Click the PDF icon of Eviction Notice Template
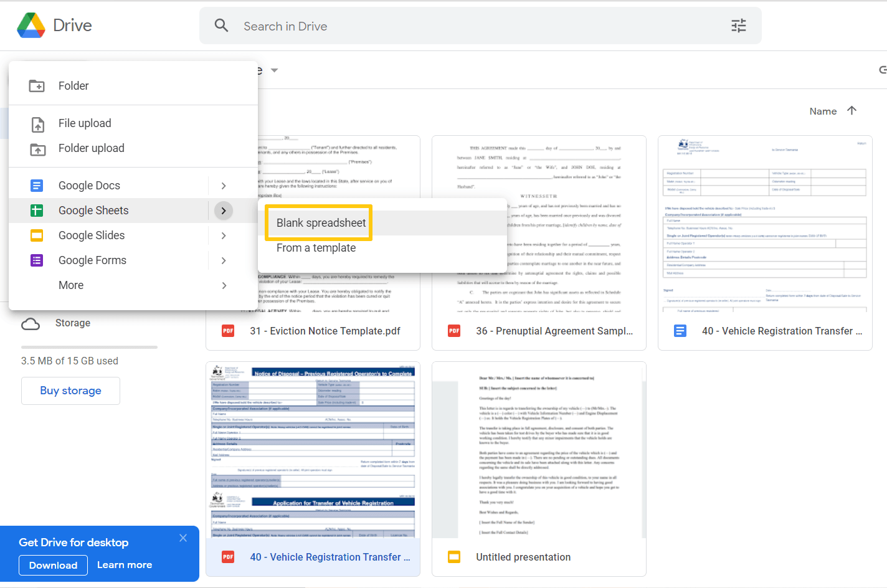The height and width of the screenshot is (588, 887). pyautogui.click(x=228, y=331)
